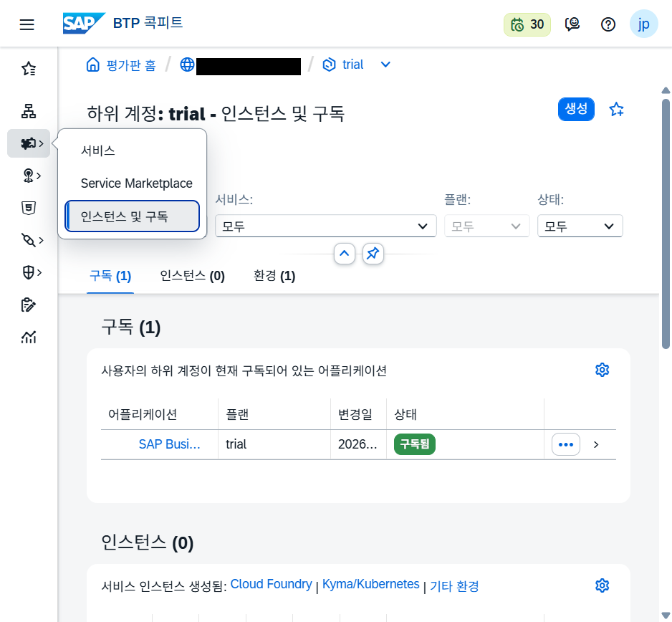Click the 구독됨 status badge
The width and height of the screenshot is (672, 622).
[414, 444]
